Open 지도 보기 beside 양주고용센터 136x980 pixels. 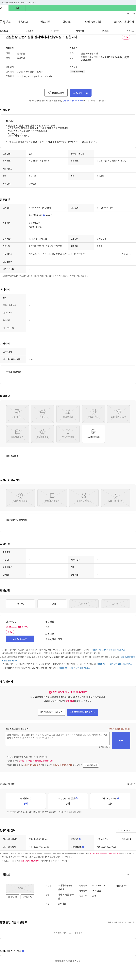[x=127, y=839]
